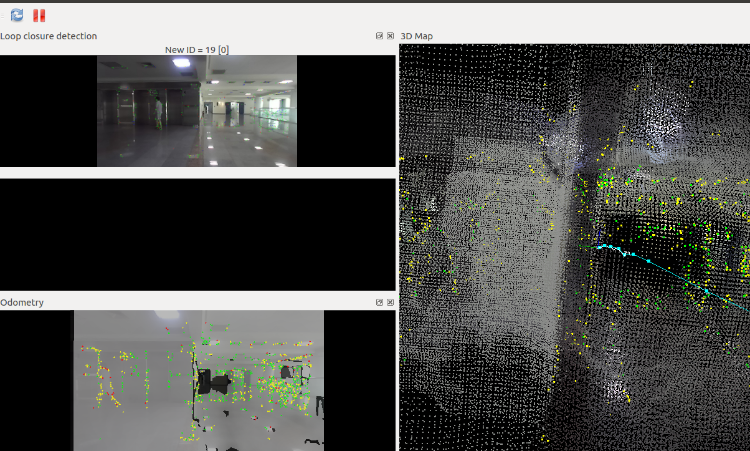Click the person in green in camera image
The height and width of the screenshot is (451, 750).
[157, 108]
